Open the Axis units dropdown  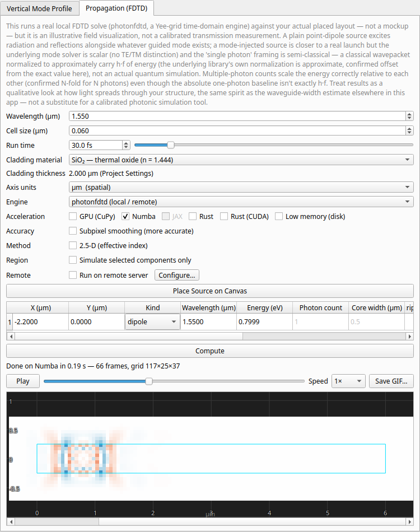coord(241,187)
